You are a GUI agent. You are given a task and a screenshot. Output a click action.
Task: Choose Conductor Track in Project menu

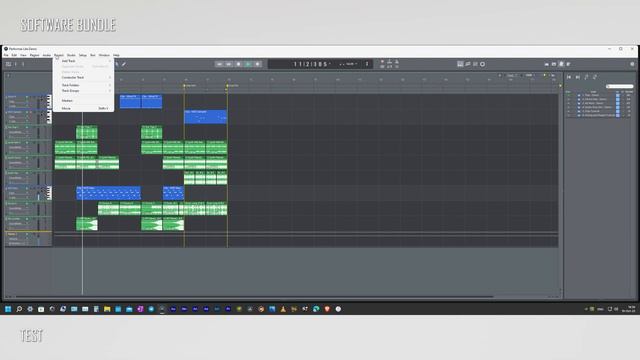click(84, 77)
